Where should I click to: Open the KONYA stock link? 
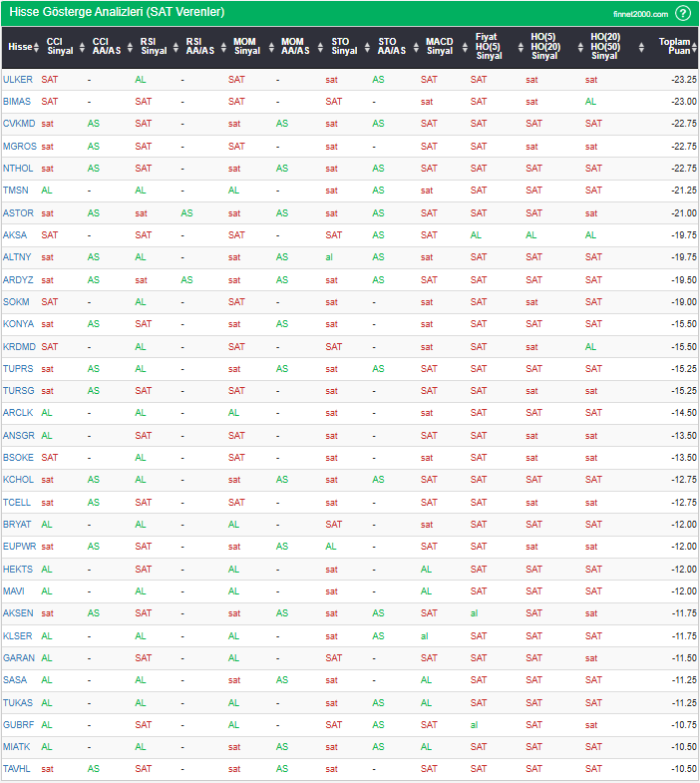point(18,324)
